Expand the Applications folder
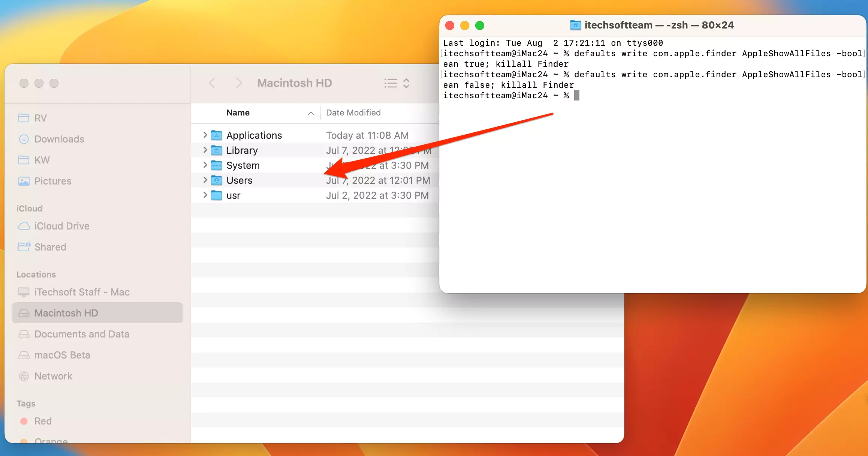The height and width of the screenshot is (456, 868). click(205, 135)
